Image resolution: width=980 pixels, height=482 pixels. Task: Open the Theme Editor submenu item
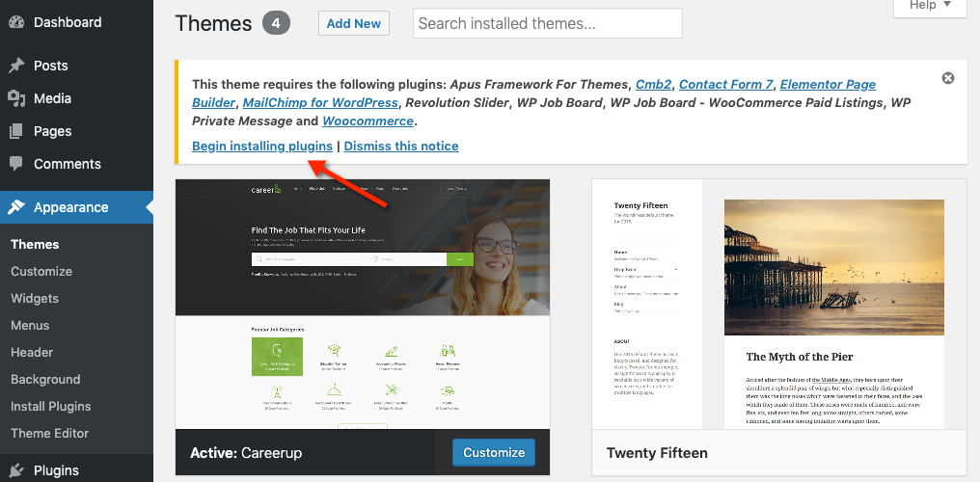[x=49, y=433]
